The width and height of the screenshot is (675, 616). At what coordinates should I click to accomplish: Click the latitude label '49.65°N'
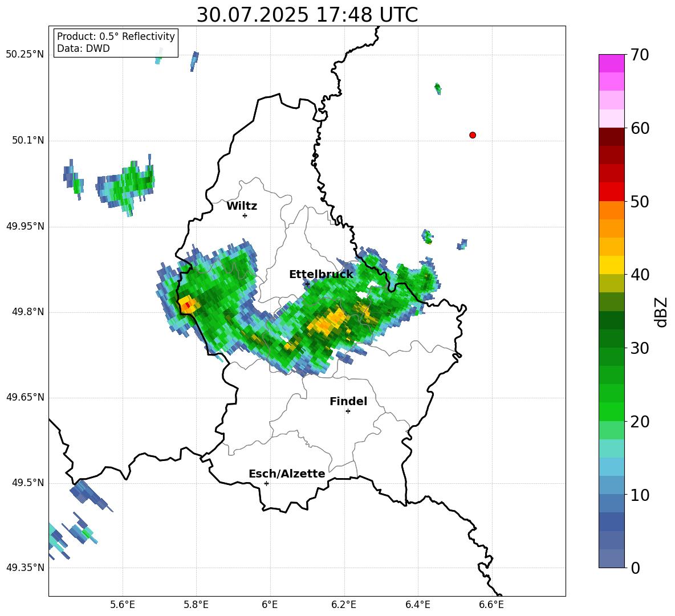pyautogui.click(x=25, y=397)
